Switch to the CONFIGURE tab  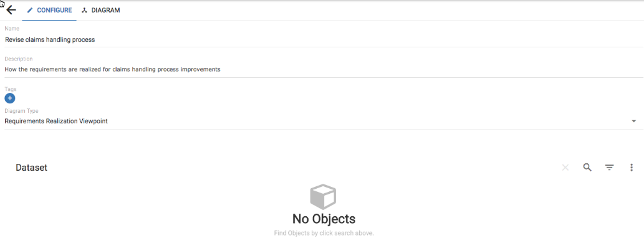(49, 10)
